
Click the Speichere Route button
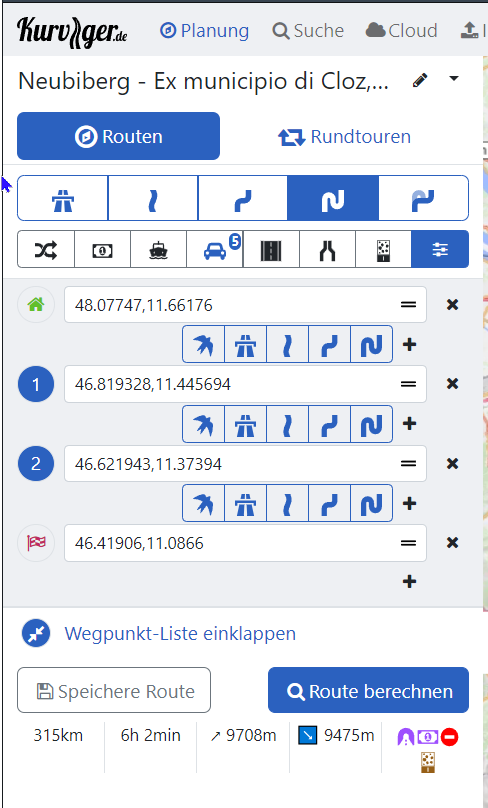coord(114,691)
